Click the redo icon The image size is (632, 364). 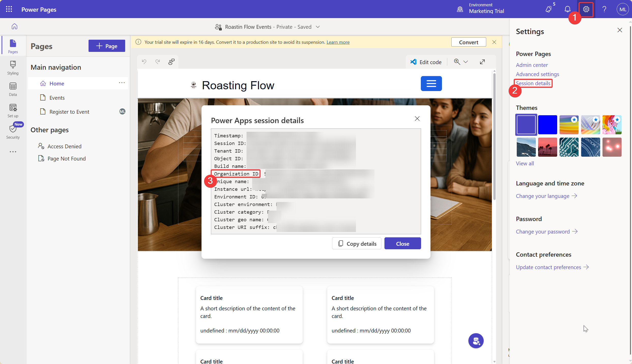point(157,62)
